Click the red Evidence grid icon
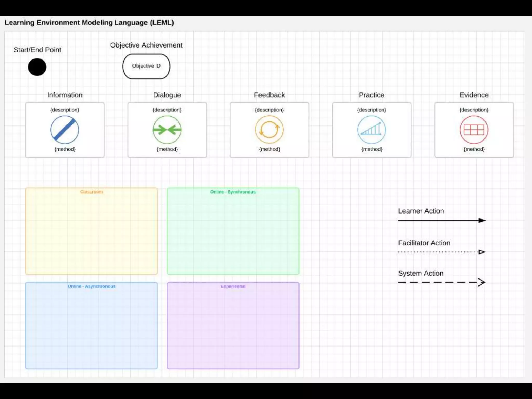The height and width of the screenshot is (399, 532). 474,130
